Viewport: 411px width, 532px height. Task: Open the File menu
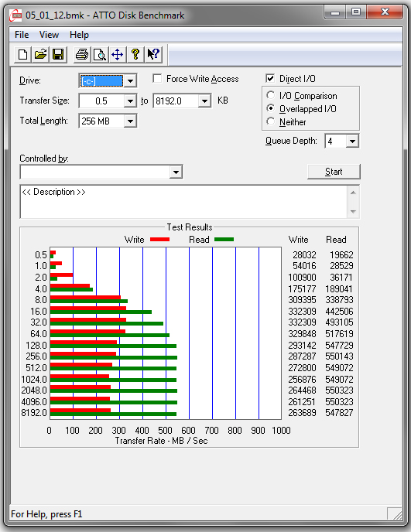click(x=22, y=35)
